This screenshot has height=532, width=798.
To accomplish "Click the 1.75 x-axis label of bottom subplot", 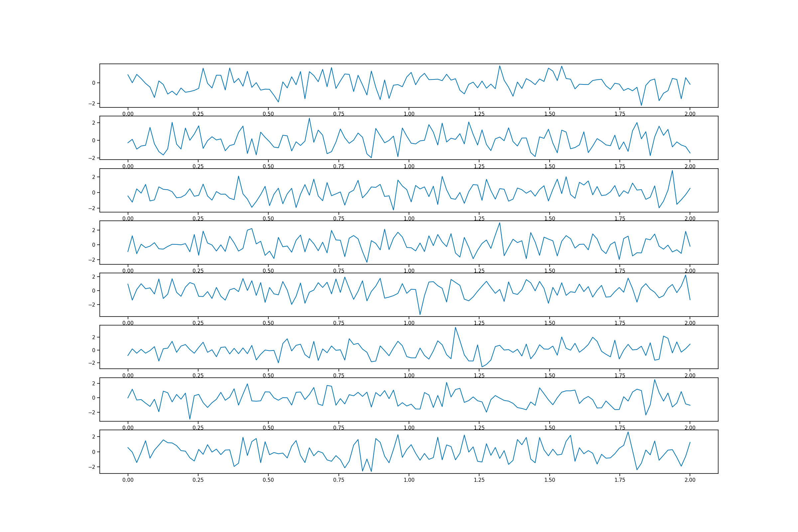I will [619, 480].
